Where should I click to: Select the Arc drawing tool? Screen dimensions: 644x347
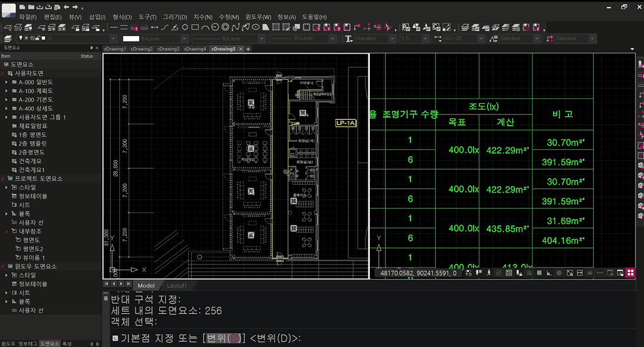205,27
